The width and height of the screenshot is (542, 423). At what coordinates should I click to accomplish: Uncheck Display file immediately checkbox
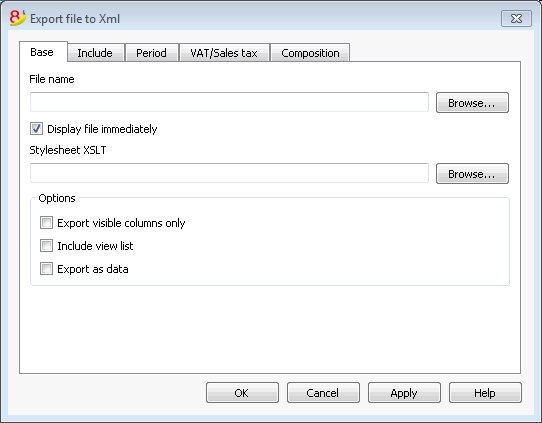[x=36, y=129]
